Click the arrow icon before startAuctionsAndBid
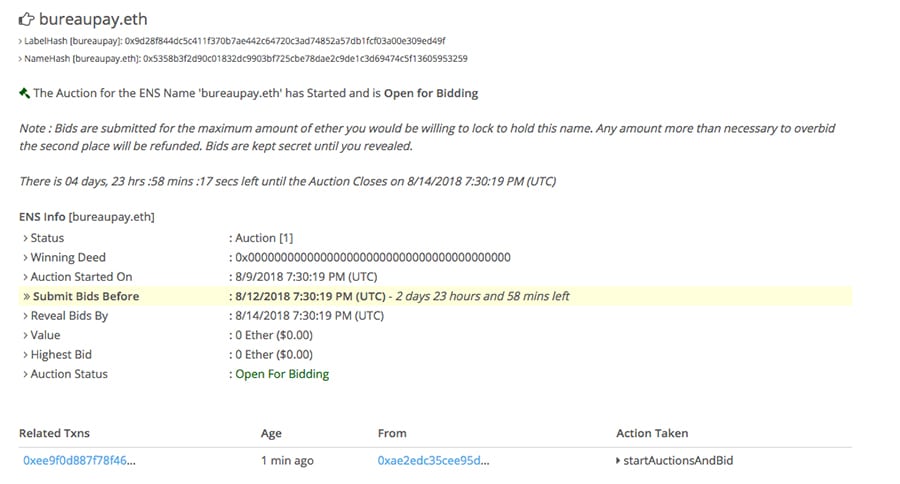The image size is (900, 484). [x=619, y=461]
